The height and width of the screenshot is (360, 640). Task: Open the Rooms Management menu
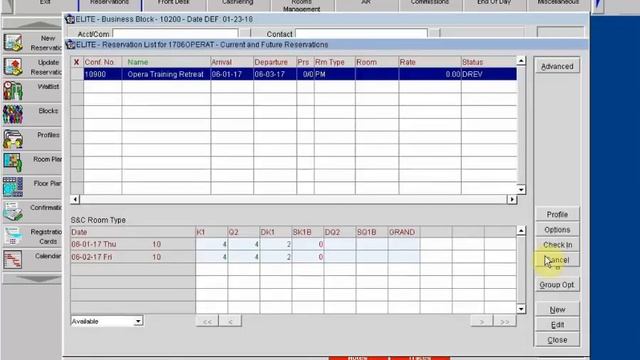pyautogui.click(x=302, y=5)
